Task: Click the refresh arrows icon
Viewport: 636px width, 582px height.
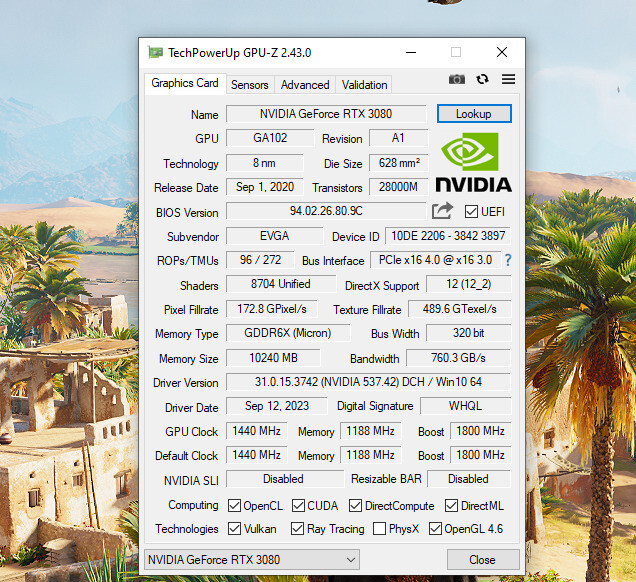Action: coord(482,79)
